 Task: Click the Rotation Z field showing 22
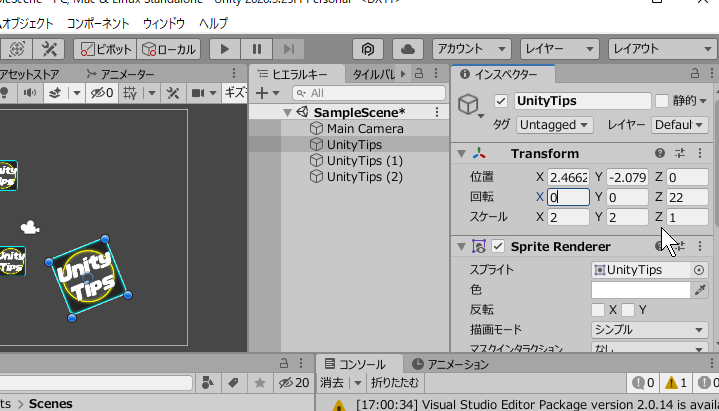pyautogui.click(x=686, y=197)
